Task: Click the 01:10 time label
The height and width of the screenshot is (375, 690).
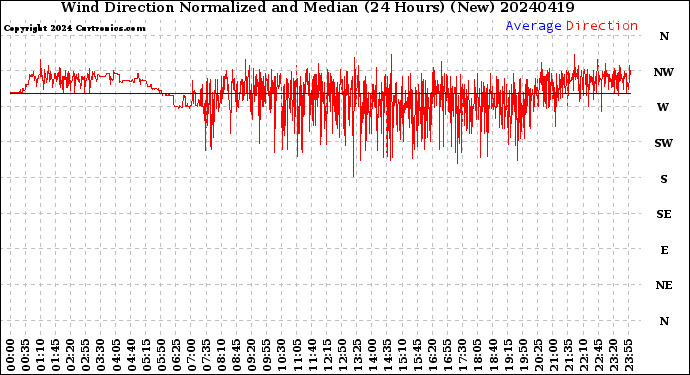Action: pos(41,355)
